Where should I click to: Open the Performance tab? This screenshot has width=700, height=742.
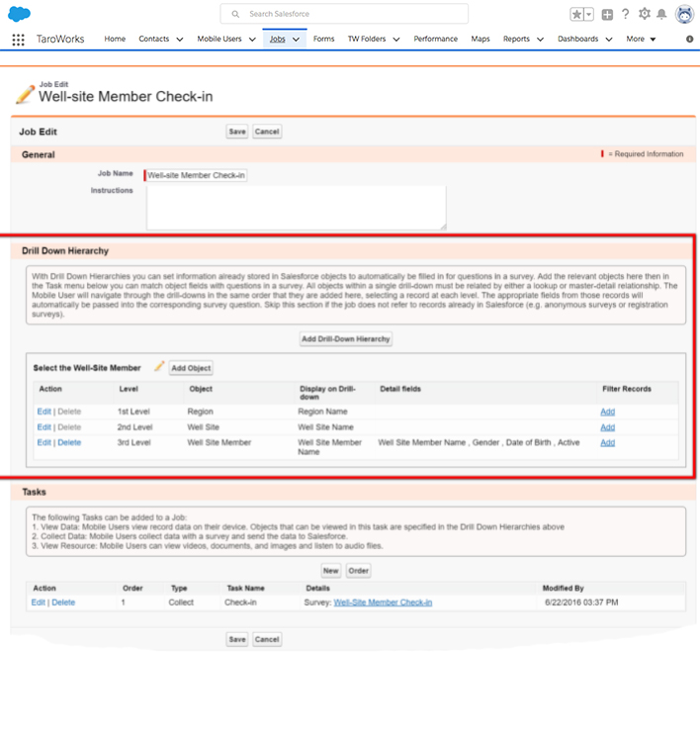(436, 39)
